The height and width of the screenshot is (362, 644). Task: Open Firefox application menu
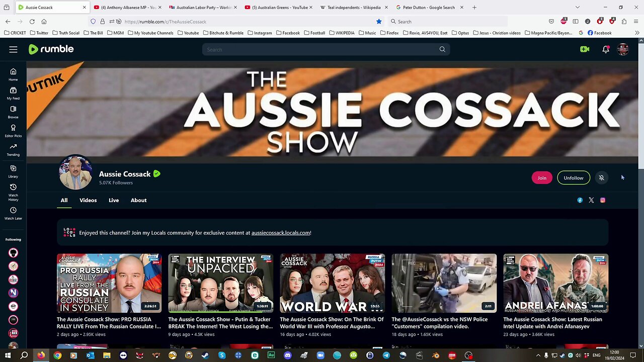pos(636,22)
